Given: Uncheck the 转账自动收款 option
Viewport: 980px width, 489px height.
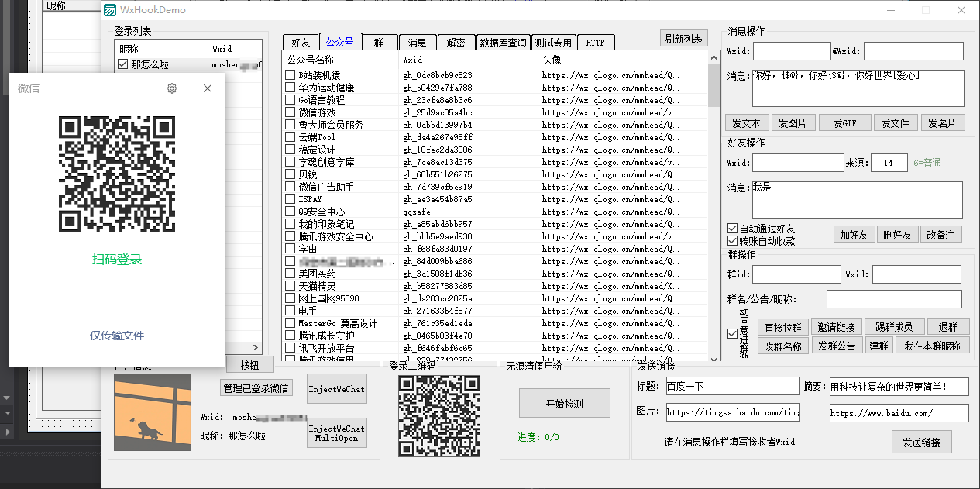Looking at the screenshot, I should click(732, 241).
